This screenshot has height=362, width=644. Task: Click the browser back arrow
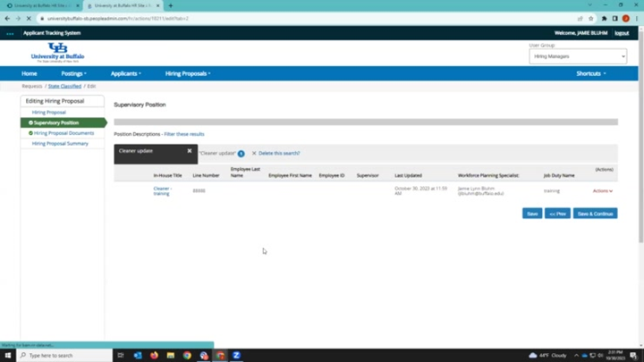7,18
